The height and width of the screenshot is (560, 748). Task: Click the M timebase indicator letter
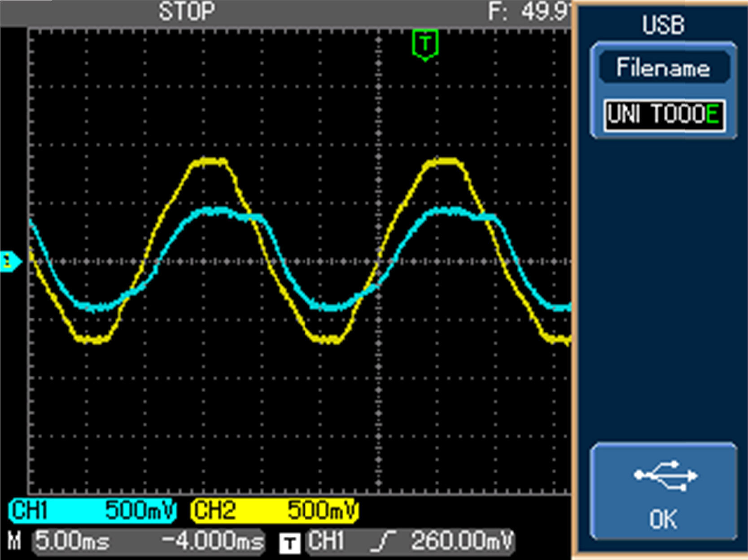[x=14, y=541]
